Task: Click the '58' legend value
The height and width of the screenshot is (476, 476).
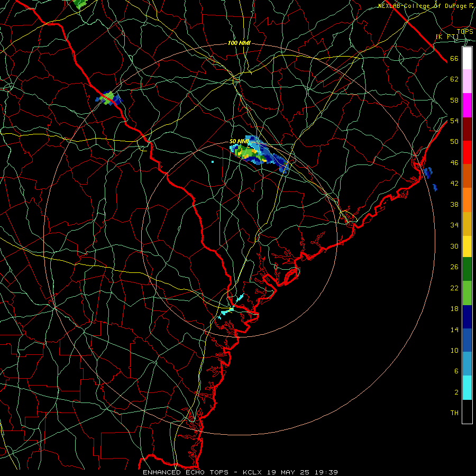Action: 454,100
